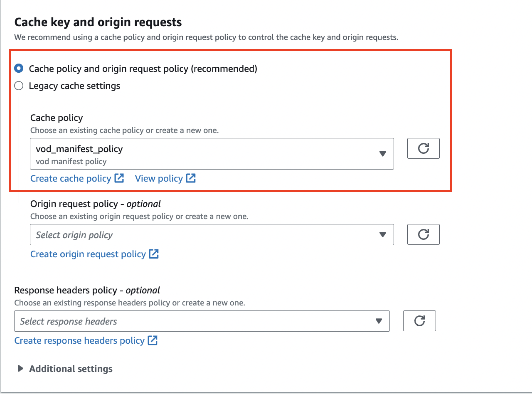This screenshot has width=532, height=394.
Task: Follow the Create origin request policy link
Action: pos(88,254)
